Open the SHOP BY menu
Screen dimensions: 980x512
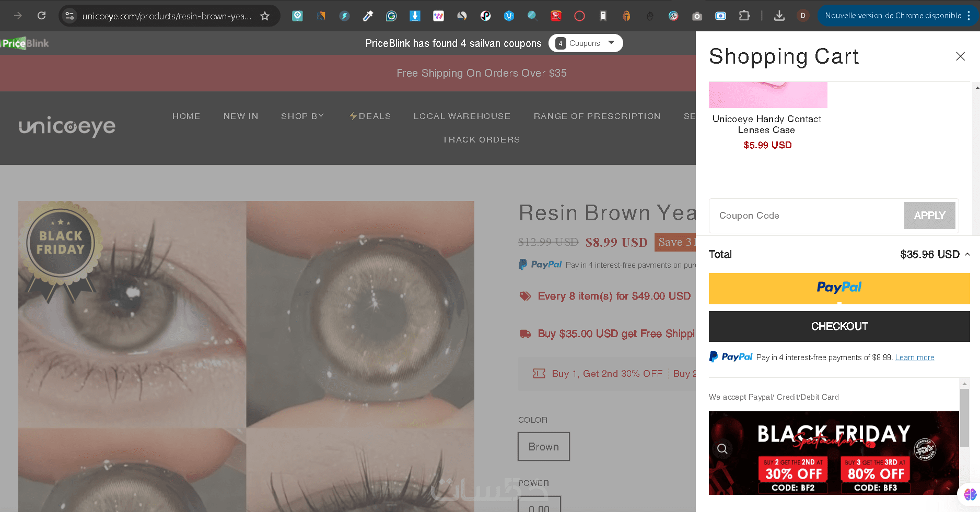[x=302, y=116]
